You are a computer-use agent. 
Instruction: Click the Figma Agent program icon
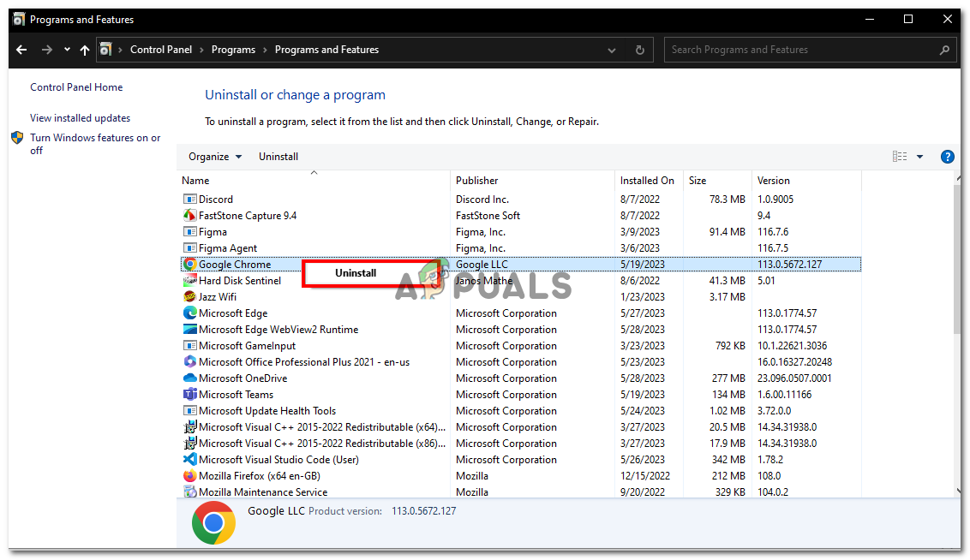(190, 247)
